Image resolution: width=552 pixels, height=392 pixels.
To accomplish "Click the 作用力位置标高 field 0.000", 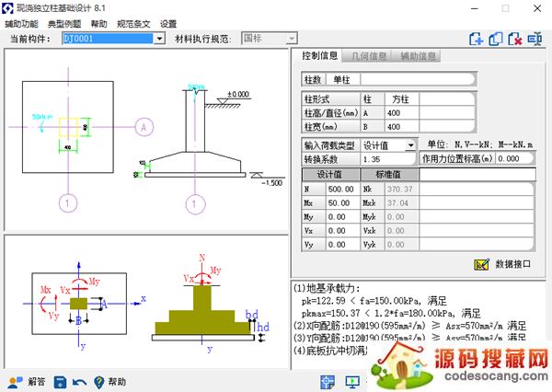I will tap(514, 159).
